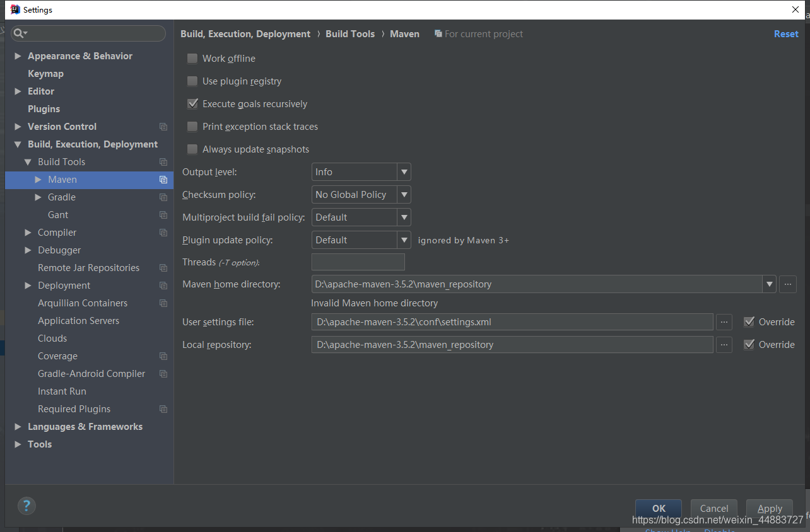Close the Settings dialog

coord(795,9)
